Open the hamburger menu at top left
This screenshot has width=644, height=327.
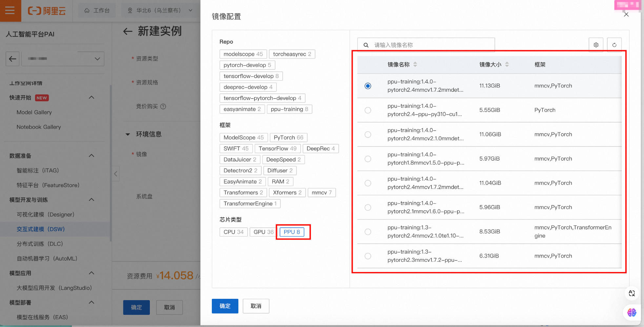coord(10,10)
